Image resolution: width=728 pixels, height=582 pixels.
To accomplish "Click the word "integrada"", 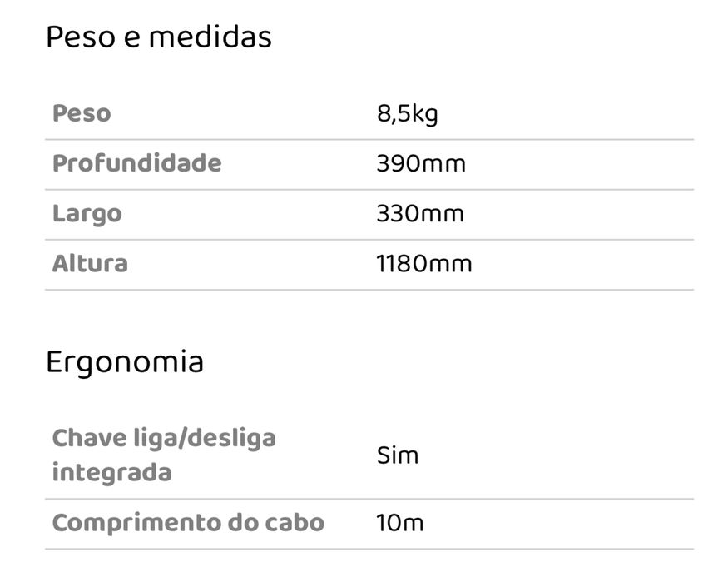I will [x=111, y=473].
